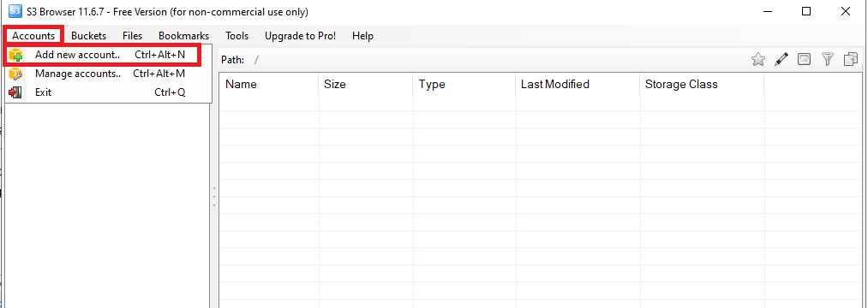Open the Bookmarks menu

tap(183, 36)
